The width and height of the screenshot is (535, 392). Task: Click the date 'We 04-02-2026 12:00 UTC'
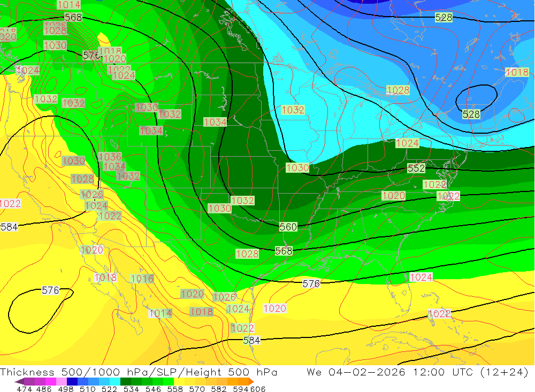point(391,372)
